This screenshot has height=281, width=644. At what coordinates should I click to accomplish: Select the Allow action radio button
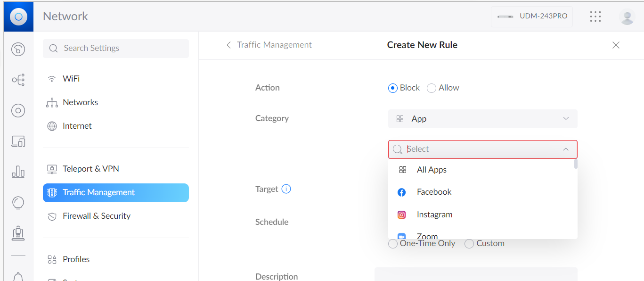(432, 88)
